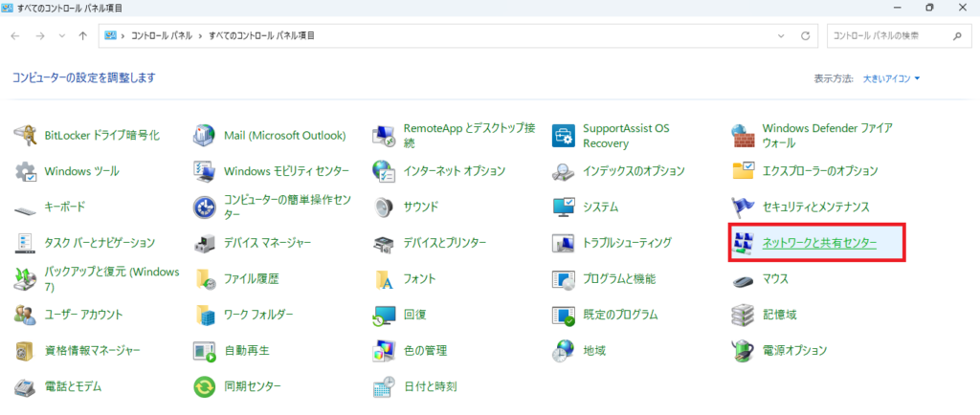Open the Windows ツール gear icon
Image resolution: width=980 pixels, height=415 pixels.
click(x=26, y=171)
